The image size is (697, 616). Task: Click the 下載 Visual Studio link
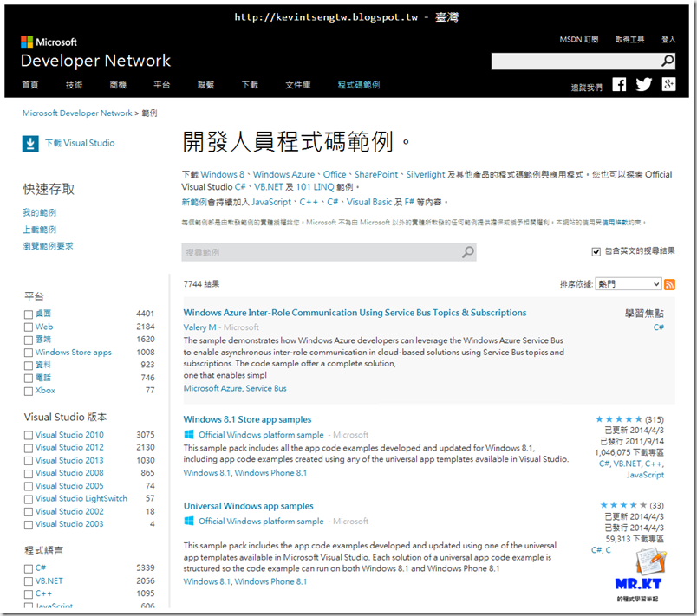point(80,143)
